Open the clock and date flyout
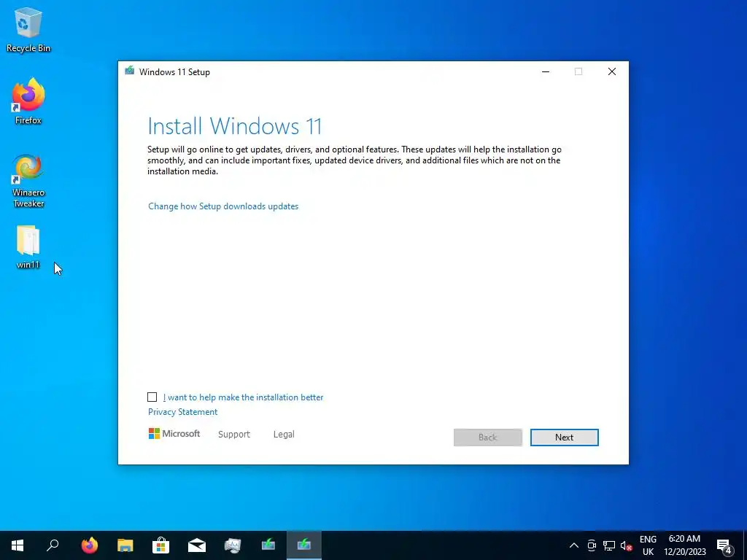This screenshot has height=560, width=747. pos(684,545)
